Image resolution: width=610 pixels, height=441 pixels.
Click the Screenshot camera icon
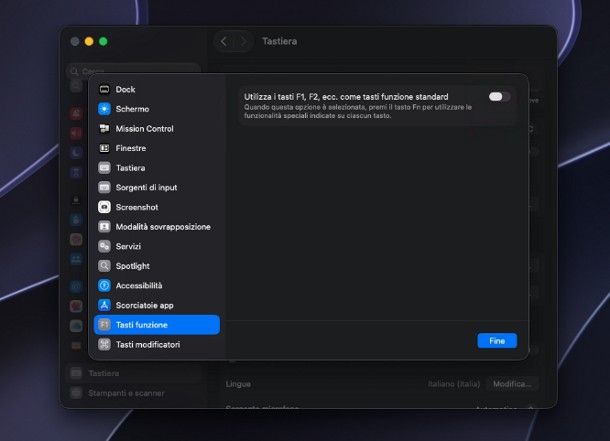point(104,207)
